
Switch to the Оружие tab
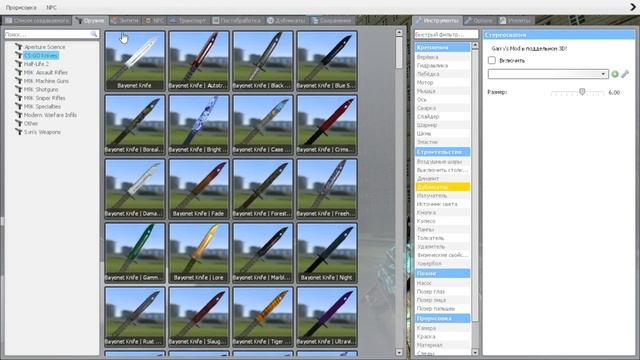coord(90,20)
